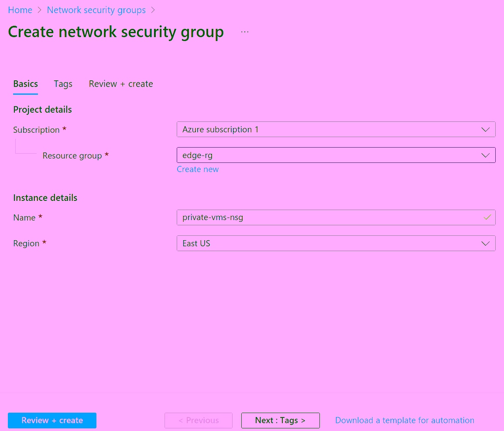504x431 pixels.
Task: Open Download a template for automation link
Action: point(405,421)
